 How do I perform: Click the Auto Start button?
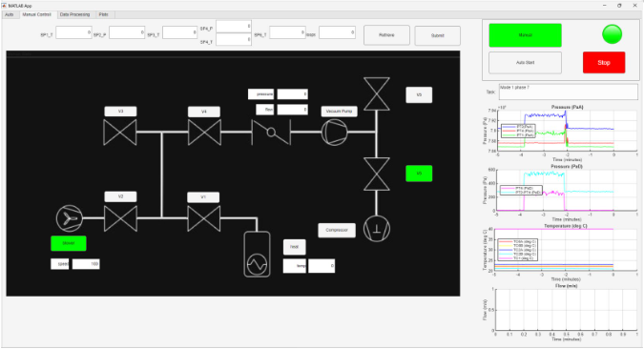526,63
